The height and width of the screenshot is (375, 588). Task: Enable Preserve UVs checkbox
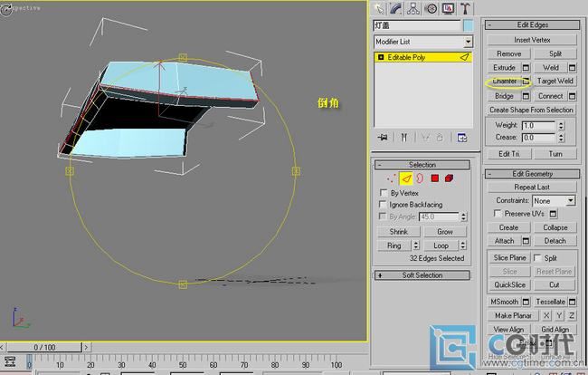pyautogui.click(x=498, y=214)
